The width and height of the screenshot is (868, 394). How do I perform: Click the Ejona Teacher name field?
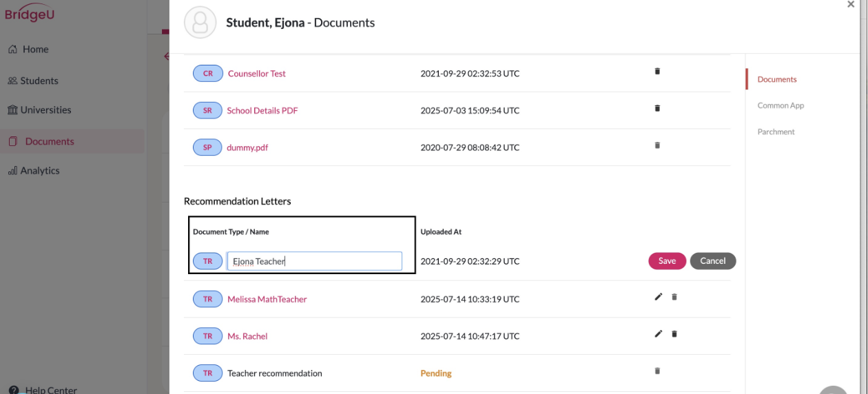coord(314,261)
